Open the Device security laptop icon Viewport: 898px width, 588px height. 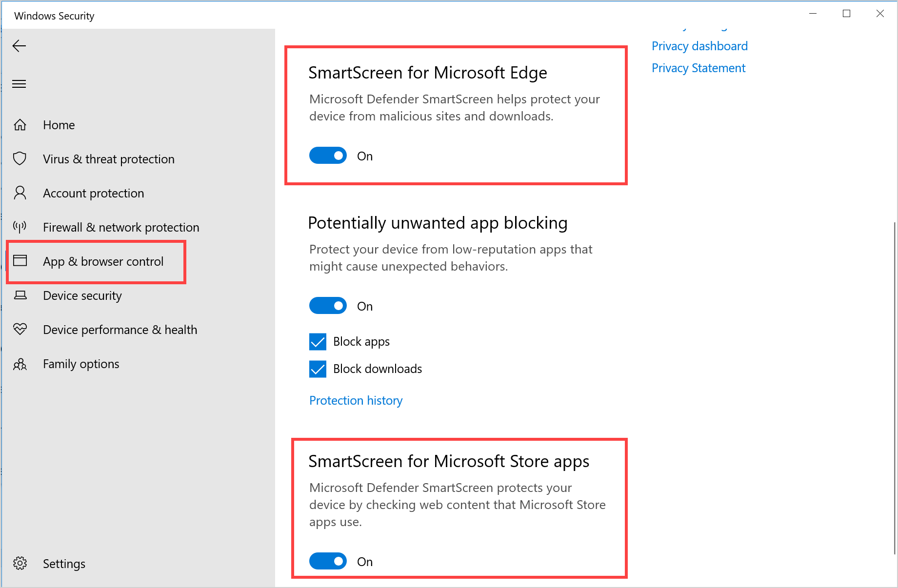tap(20, 295)
